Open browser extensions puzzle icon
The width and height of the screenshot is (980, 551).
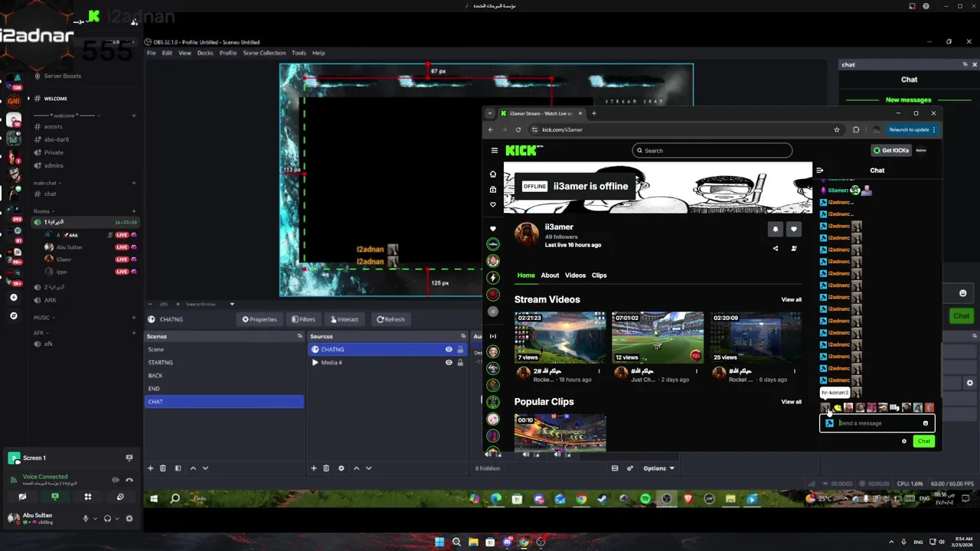[856, 129]
